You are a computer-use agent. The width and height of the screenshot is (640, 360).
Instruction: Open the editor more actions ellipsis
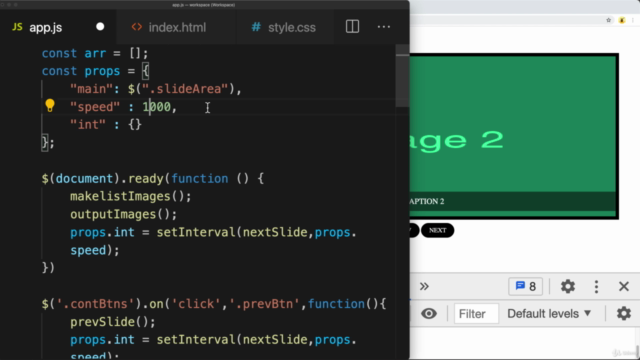(x=384, y=27)
